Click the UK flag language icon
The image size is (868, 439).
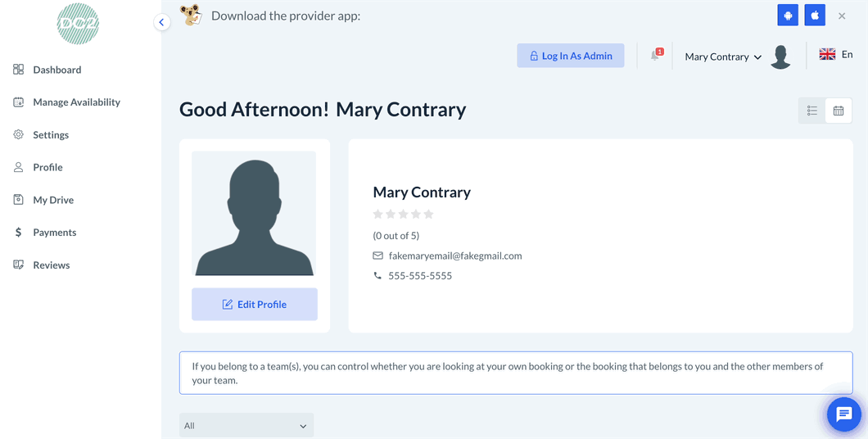827,54
